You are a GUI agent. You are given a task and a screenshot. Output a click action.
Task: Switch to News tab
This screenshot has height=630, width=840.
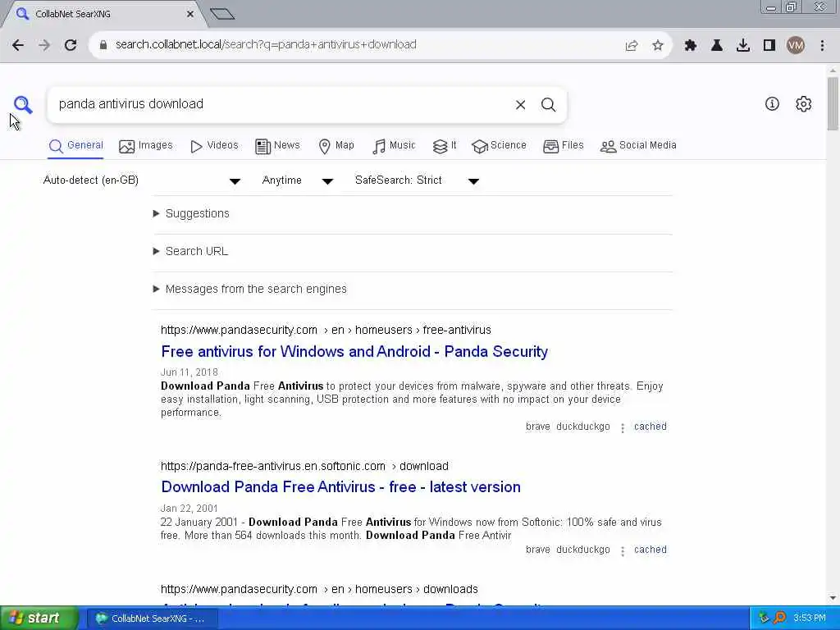(277, 146)
